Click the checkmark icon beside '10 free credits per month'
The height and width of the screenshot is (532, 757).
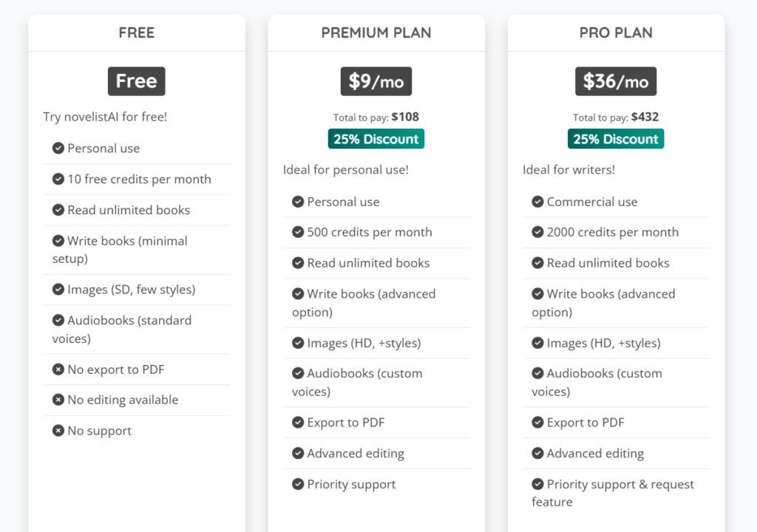(58, 179)
